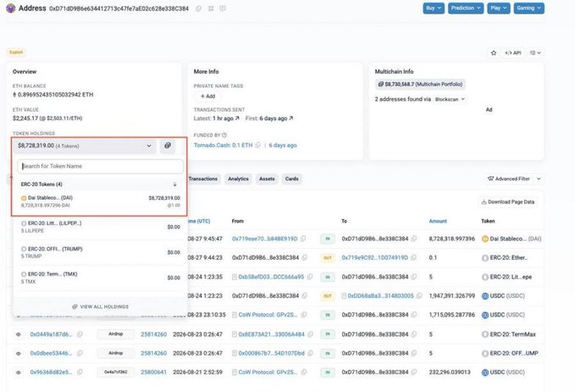
Task: Toggle details eye for 0x0449a187d6 row
Action: (x=19, y=334)
